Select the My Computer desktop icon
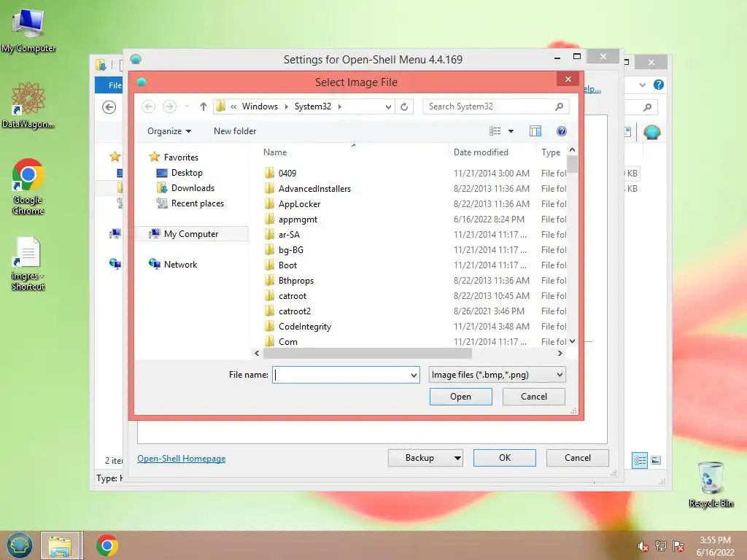 coord(28,30)
